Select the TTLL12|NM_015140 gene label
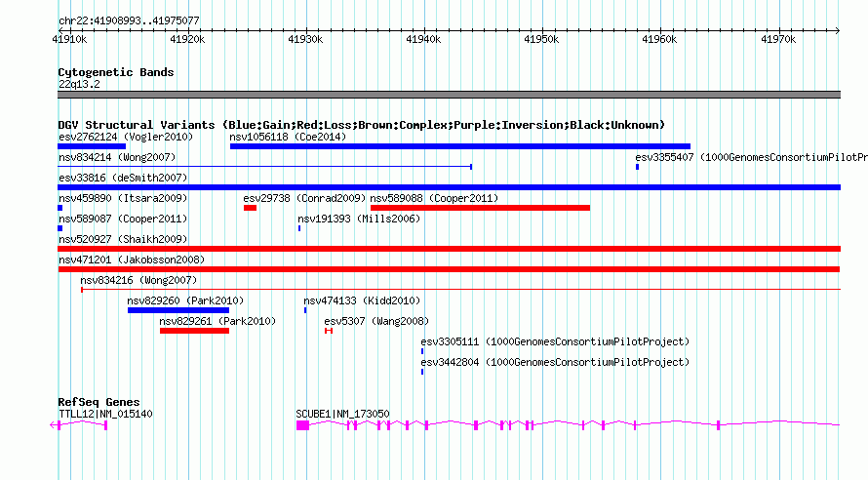The height and width of the screenshot is (480, 868). pyautogui.click(x=105, y=414)
